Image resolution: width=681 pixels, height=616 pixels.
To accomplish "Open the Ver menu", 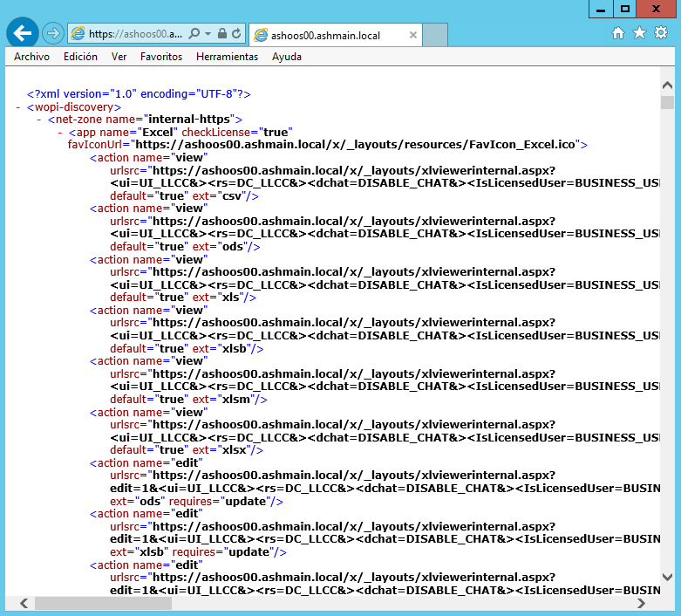I will pos(119,57).
